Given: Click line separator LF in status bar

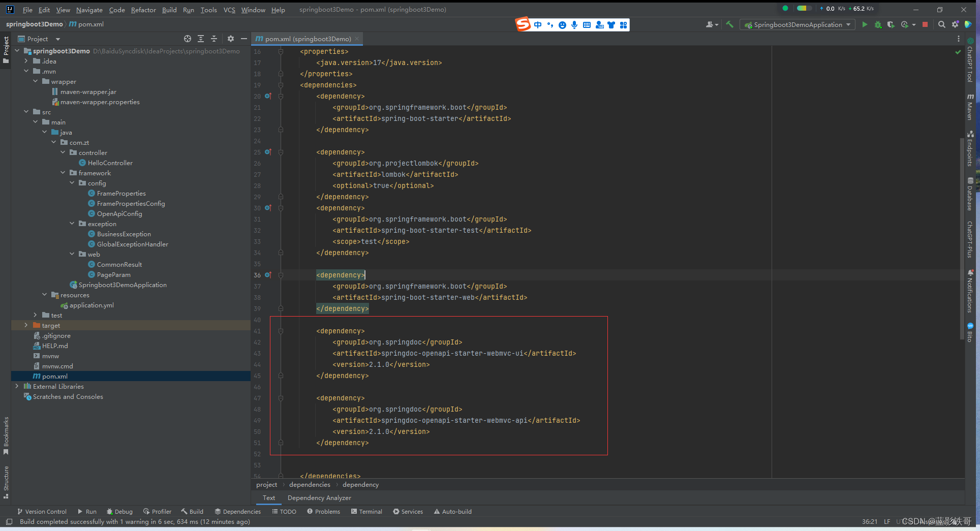Looking at the screenshot, I should pos(887,522).
